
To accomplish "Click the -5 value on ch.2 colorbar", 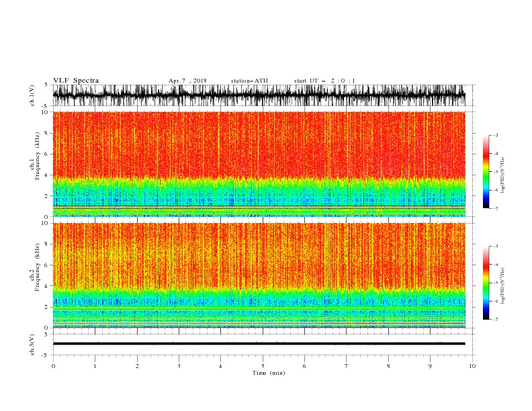I will click(495, 283).
